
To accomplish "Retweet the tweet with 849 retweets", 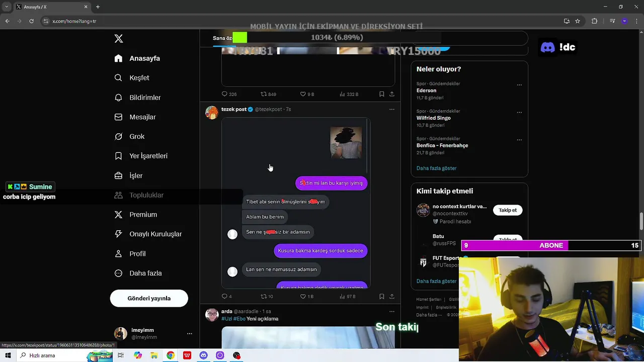I will pyautogui.click(x=268, y=94).
